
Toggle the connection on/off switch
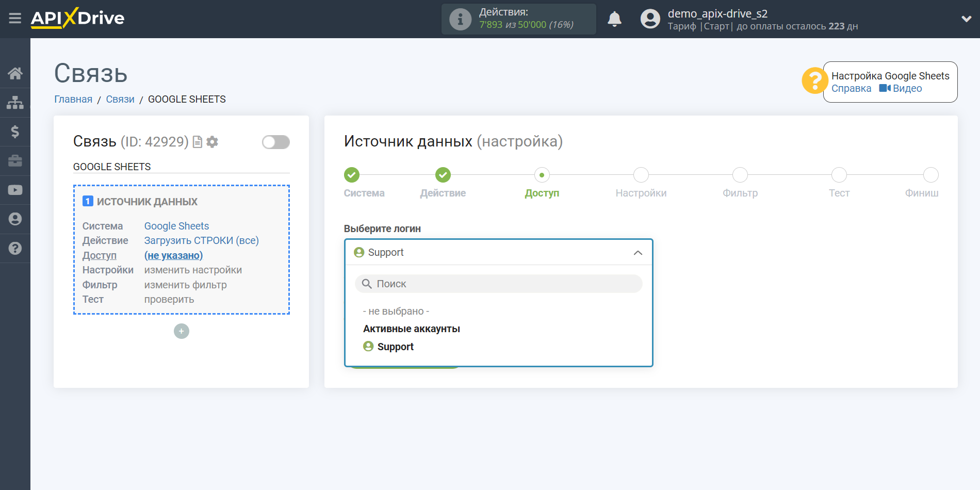click(x=275, y=142)
